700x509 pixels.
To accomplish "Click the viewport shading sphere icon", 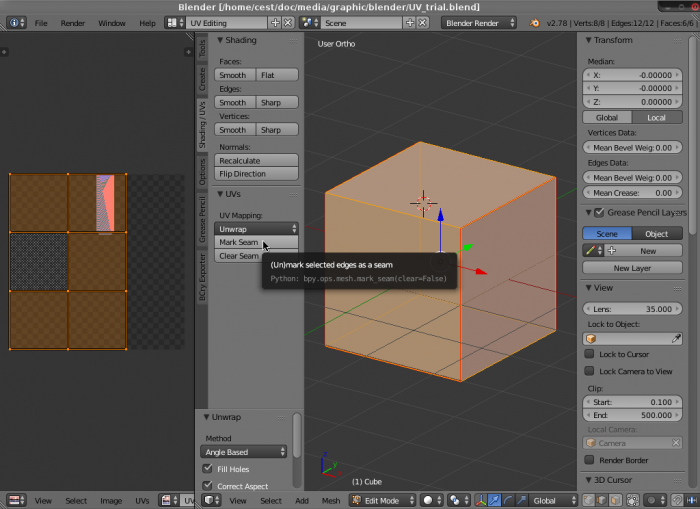I will (x=428, y=500).
